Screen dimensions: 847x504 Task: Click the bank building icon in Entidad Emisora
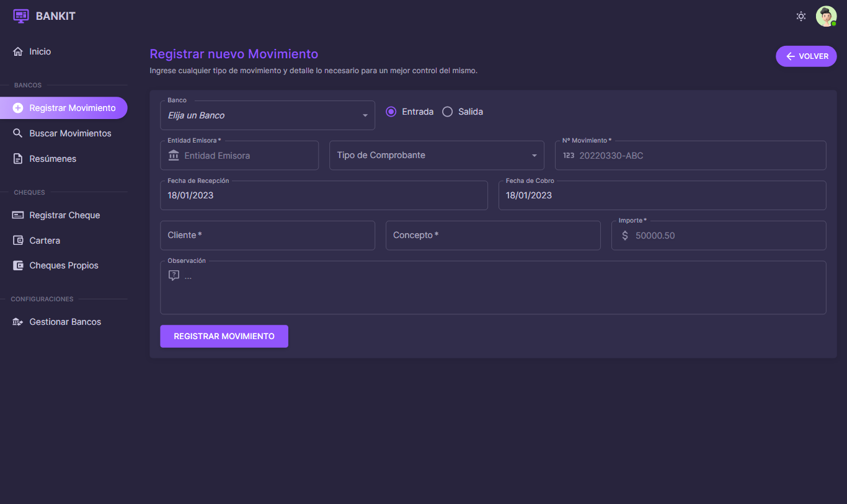pos(174,155)
